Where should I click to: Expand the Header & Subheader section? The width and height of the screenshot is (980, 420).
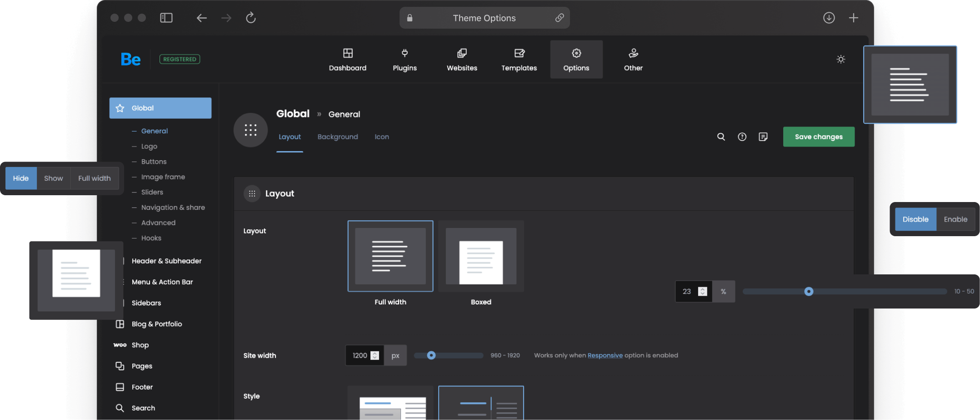click(166, 261)
